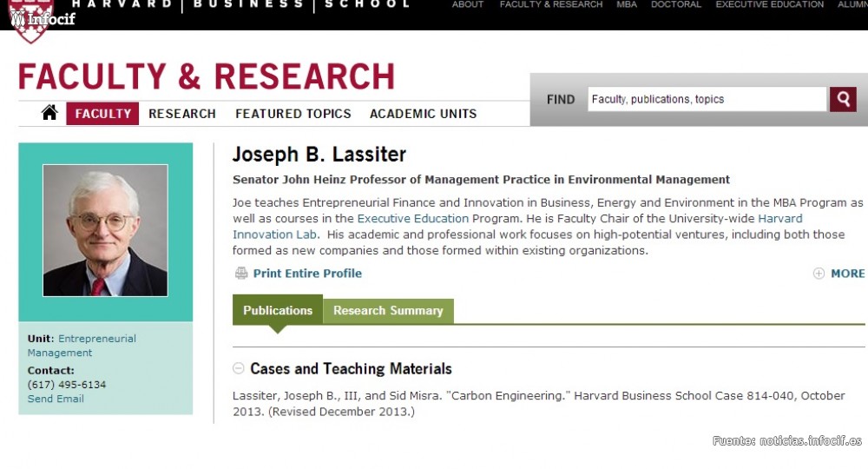
Task: Open the Publications tab
Action: click(277, 311)
